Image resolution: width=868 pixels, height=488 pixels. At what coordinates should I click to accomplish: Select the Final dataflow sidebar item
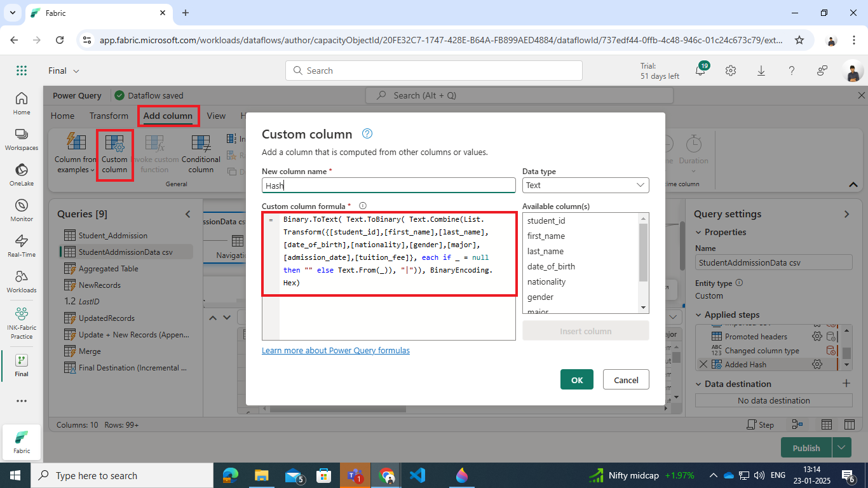[x=22, y=365]
